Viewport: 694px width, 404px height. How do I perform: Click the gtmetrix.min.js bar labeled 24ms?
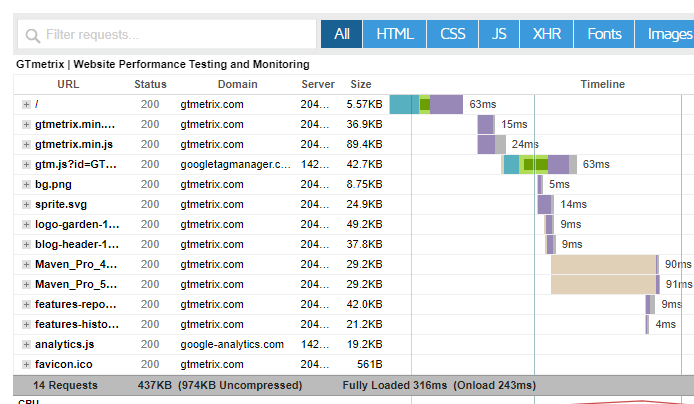coord(491,144)
